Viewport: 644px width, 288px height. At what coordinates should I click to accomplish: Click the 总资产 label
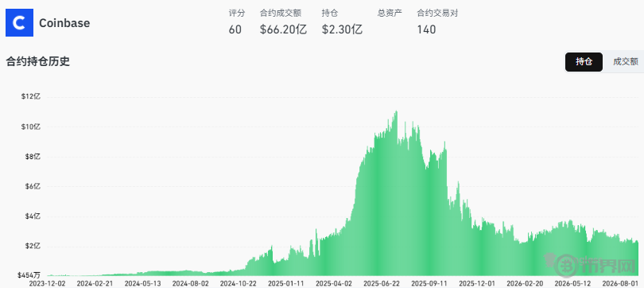pos(390,13)
